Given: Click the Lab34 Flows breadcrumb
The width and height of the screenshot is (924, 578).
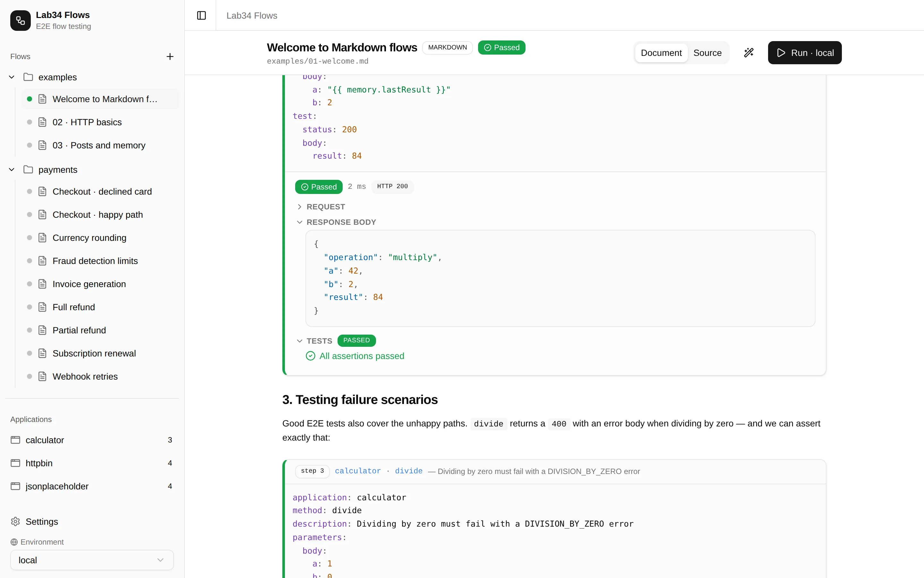Looking at the screenshot, I should point(252,16).
